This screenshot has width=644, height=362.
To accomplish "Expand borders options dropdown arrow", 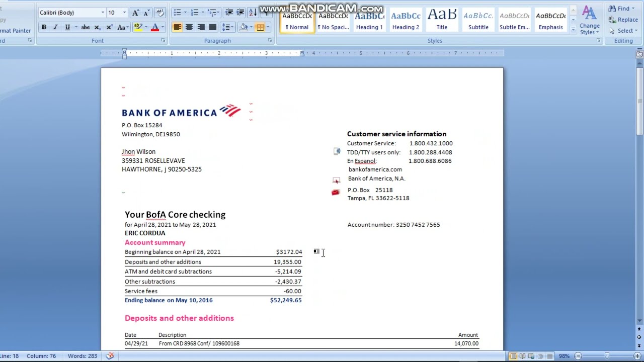I will [x=268, y=27].
